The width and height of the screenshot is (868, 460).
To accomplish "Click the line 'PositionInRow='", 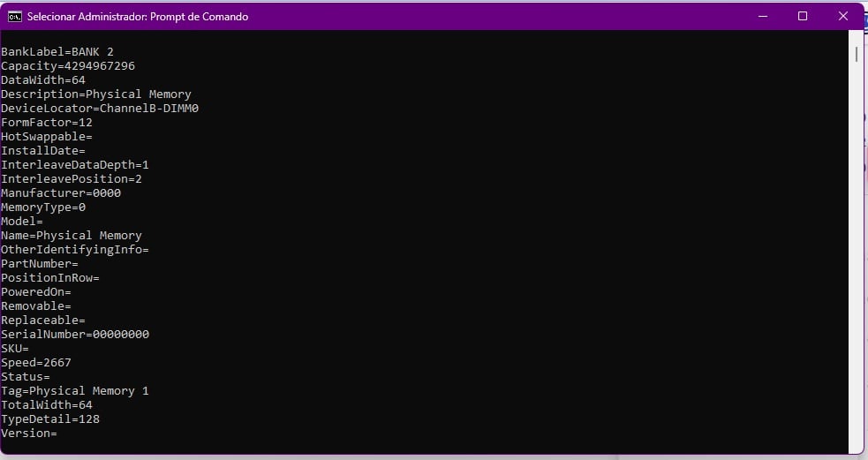I will (49, 278).
